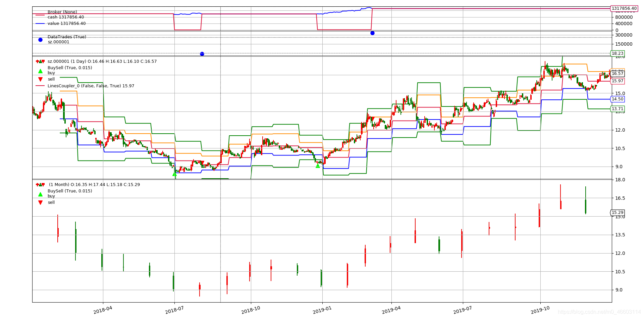The height and width of the screenshot is (318, 644).
Task: Select the green buy arrow icon in daily legend
Action: coord(41,71)
